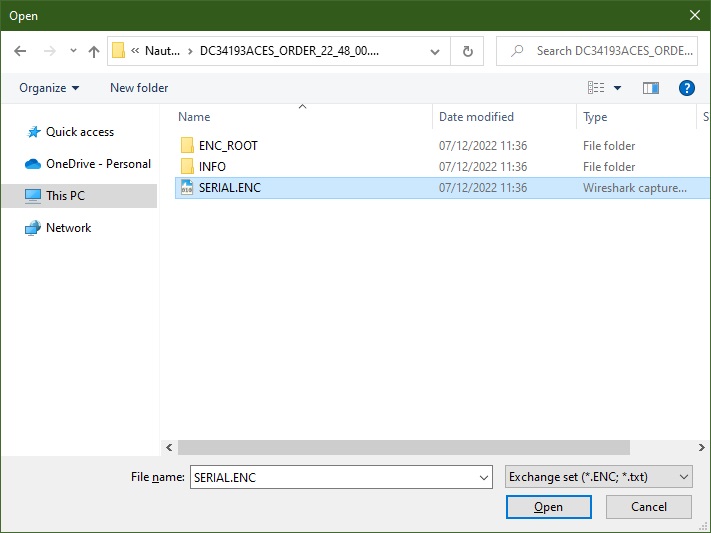This screenshot has height=533, width=711.
Task: Click folder icon in address bar
Action: point(118,50)
